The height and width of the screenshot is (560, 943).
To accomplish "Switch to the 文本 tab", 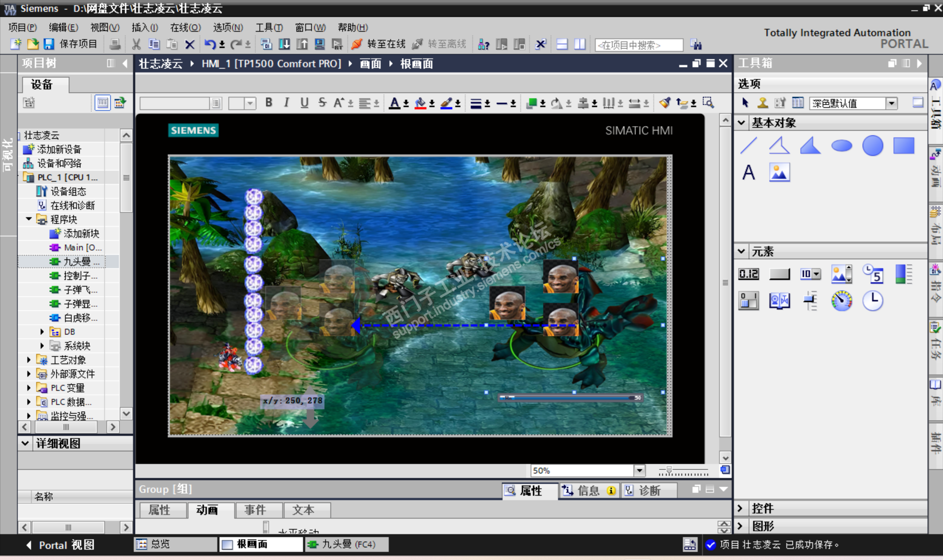I will click(306, 510).
